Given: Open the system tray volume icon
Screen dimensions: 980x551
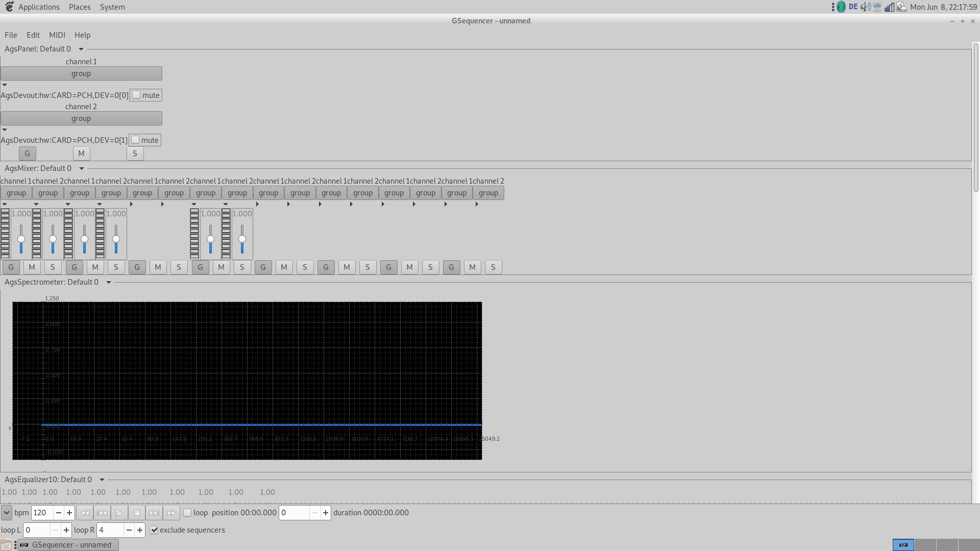Looking at the screenshot, I should pyautogui.click(x=865, y=7).
